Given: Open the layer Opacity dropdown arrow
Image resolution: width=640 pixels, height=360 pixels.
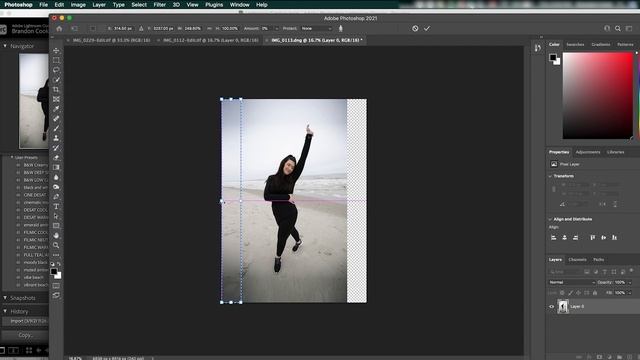Looking at the screenshot, I should (630, 282).
